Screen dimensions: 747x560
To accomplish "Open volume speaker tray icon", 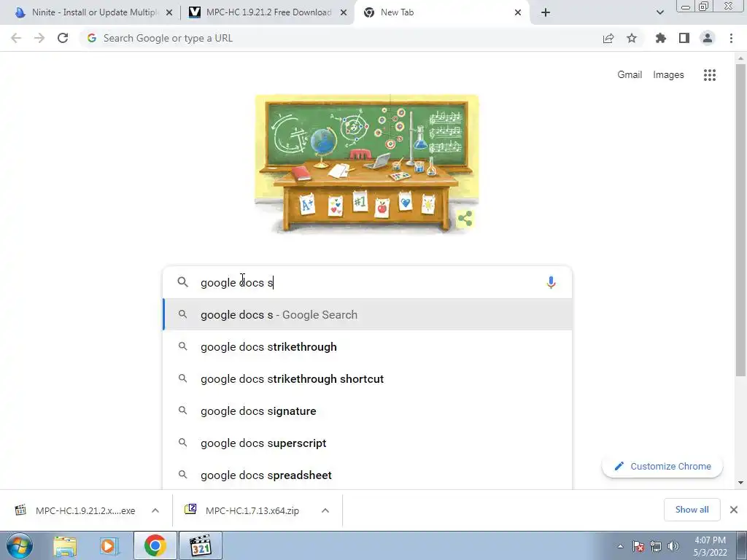I will (673, 546).
